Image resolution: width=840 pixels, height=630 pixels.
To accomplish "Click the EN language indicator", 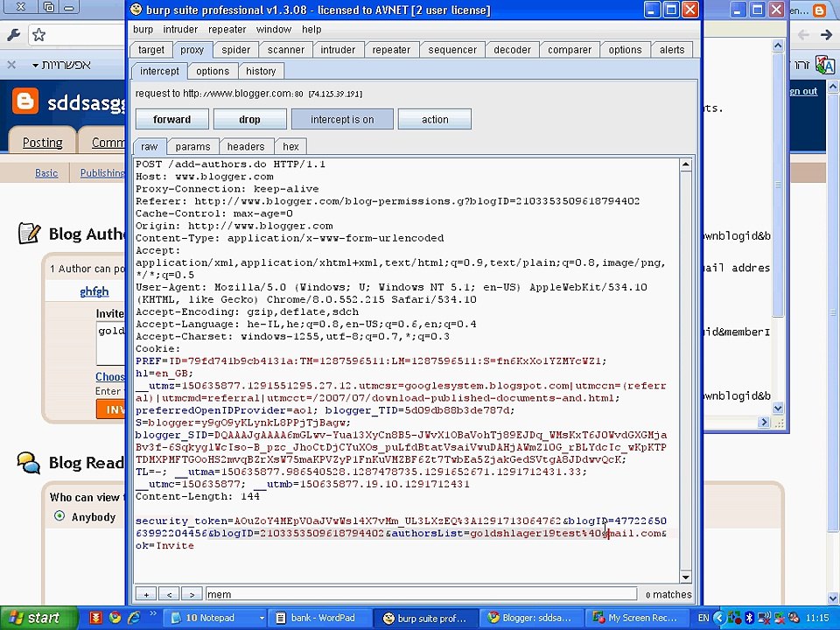I will point(703,618).
